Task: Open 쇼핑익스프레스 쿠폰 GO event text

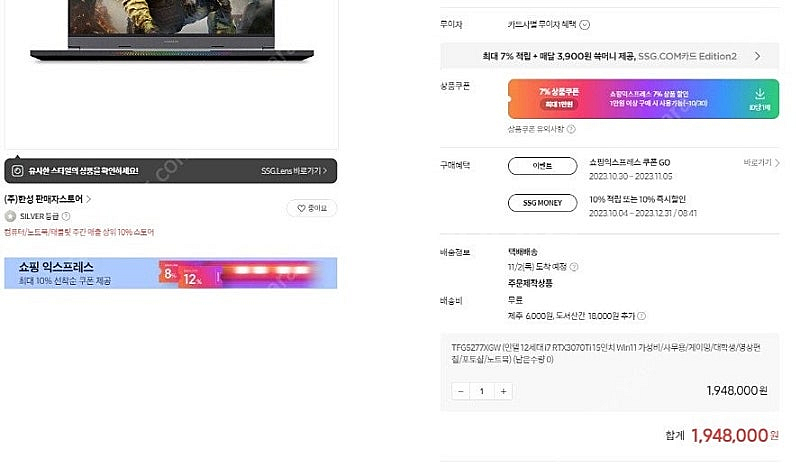Action: 630,162
